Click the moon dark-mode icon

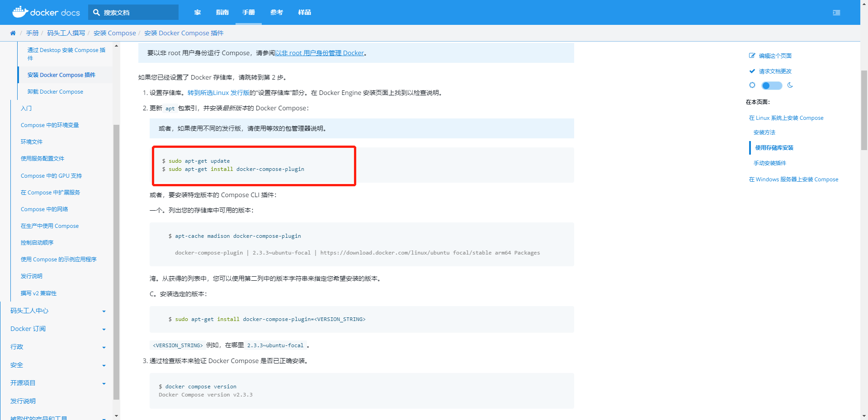click(x=790, y=85)
